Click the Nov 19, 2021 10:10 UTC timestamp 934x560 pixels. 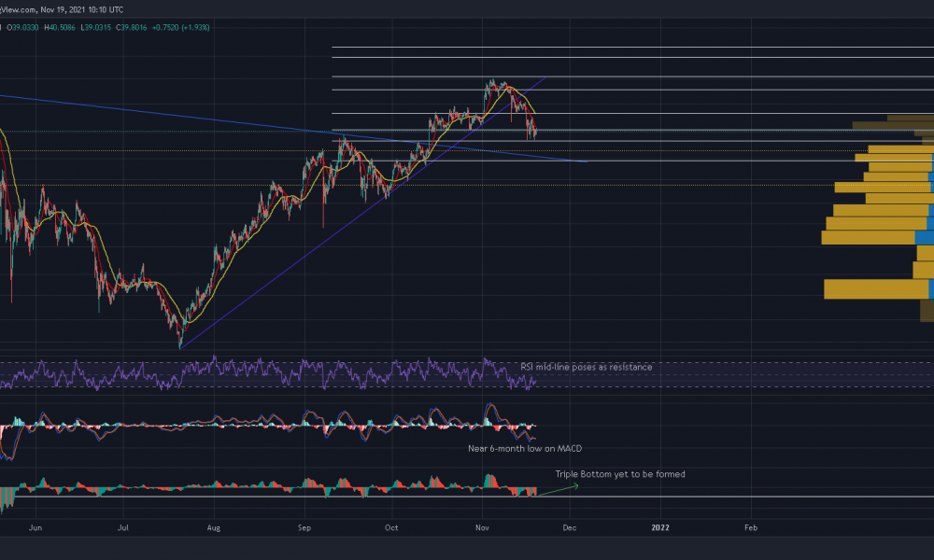pyautogui.click(x=82, y=9)
